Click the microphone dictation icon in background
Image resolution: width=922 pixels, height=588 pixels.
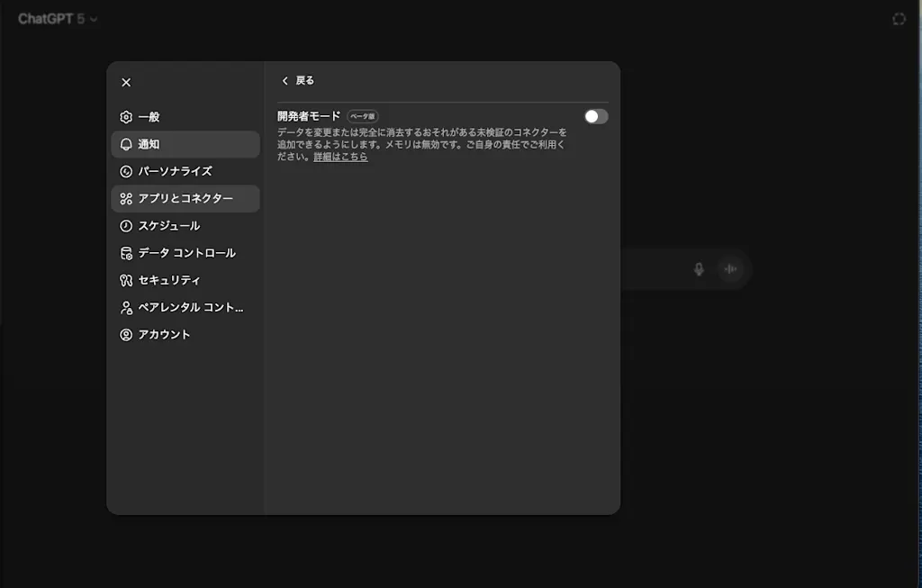699,268
